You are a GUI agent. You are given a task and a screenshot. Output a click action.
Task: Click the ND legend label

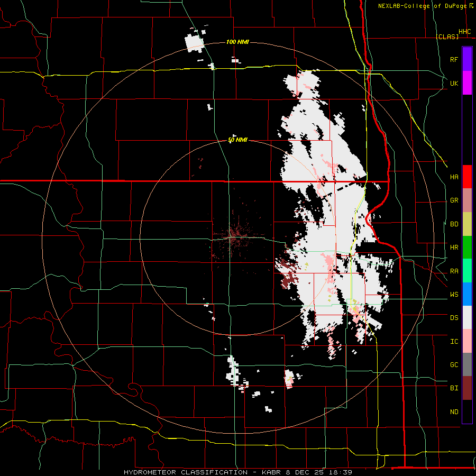tap(454, 412)
